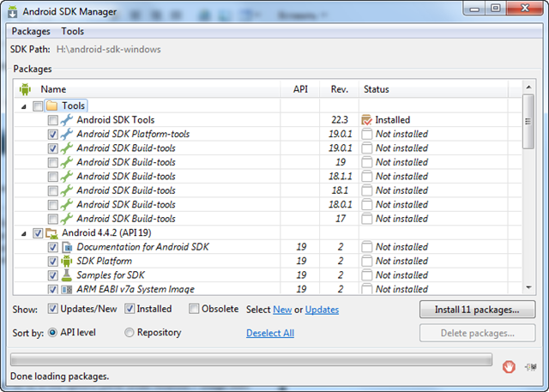549x392 pixels.
Task: Select sort by API level
Action: tap(52, 332)
